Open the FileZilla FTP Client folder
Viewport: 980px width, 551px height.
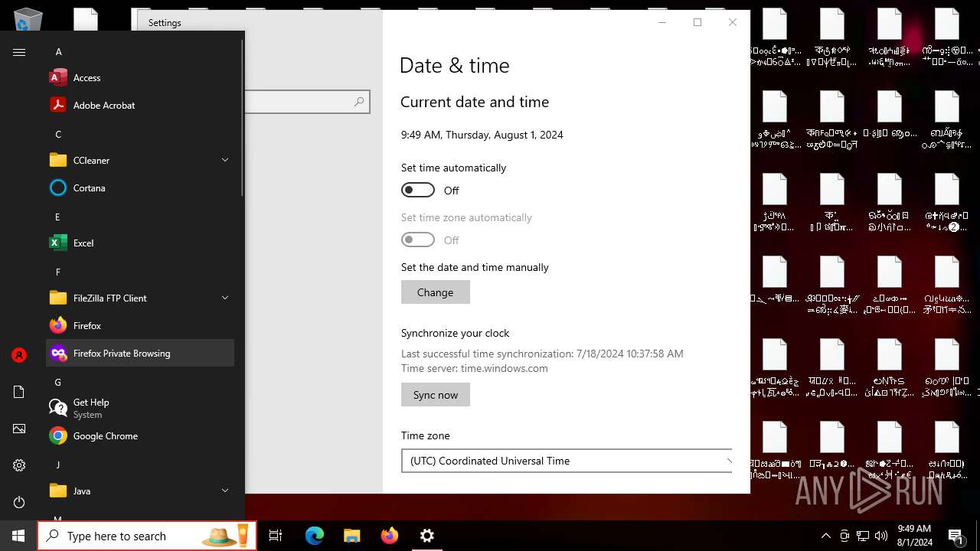pyautogui.click(x=140, y=298)
